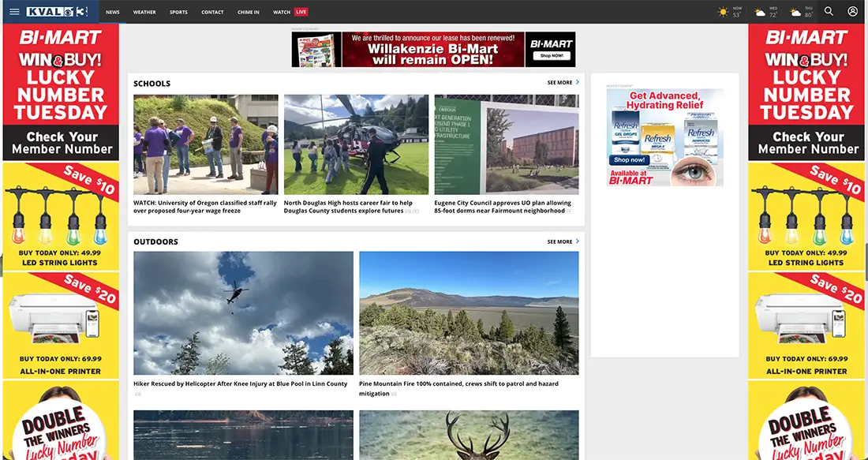Click right All-In-One Printer offer
The image size is (868, 460).
(x=806, y=325)
